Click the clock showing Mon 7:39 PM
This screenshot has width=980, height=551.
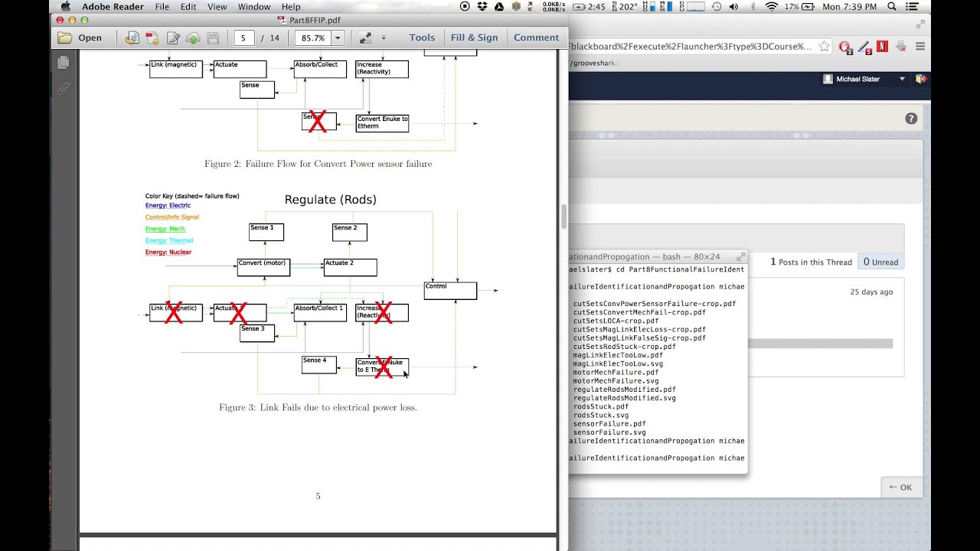[849, 7]
